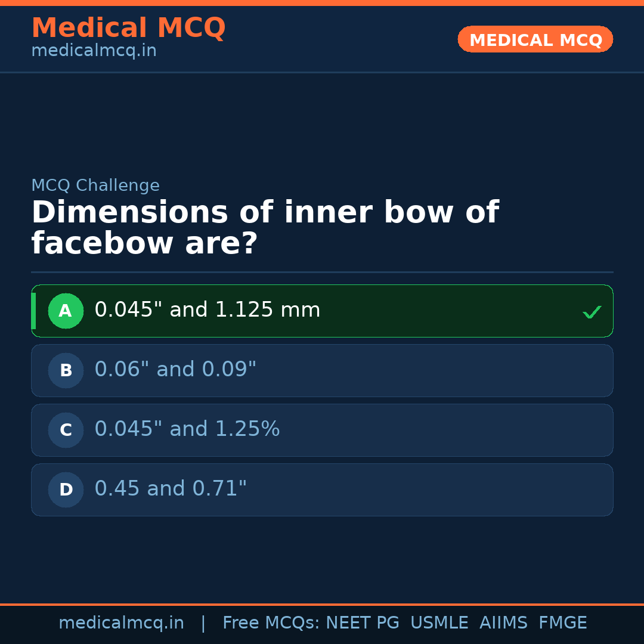
Task: Click the Free MCQs footer text
Action: pyautogui.click(x=271, y=623)
